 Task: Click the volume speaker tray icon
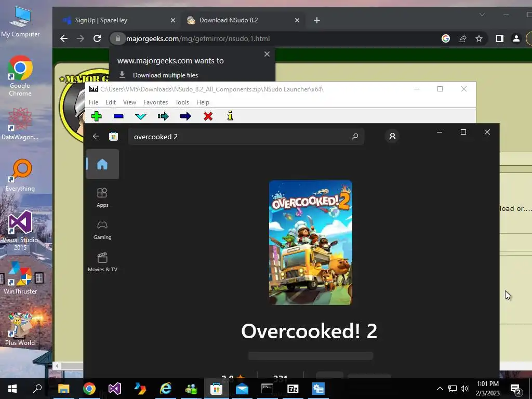pos(464,389)
